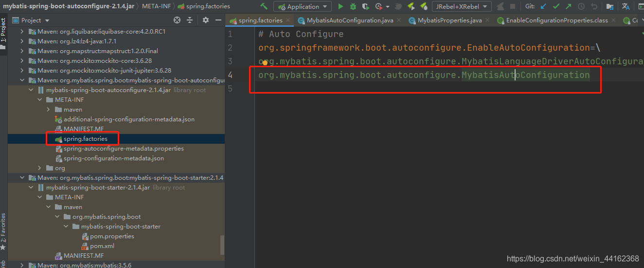The width and height of the screenshot is (644, 268).
Task: Expand Maven: org.mockito:mockito-core:3.6.28 node
Action: point(22,60)
